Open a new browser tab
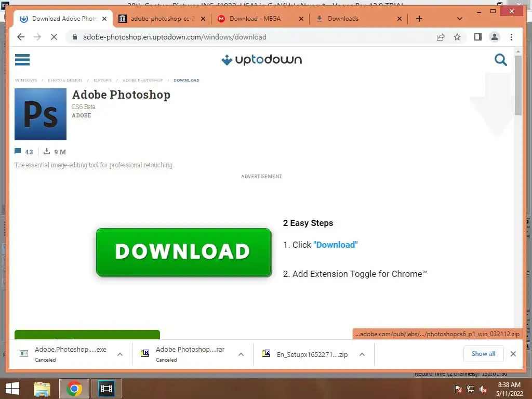532x399 pixels. point(419,19)
